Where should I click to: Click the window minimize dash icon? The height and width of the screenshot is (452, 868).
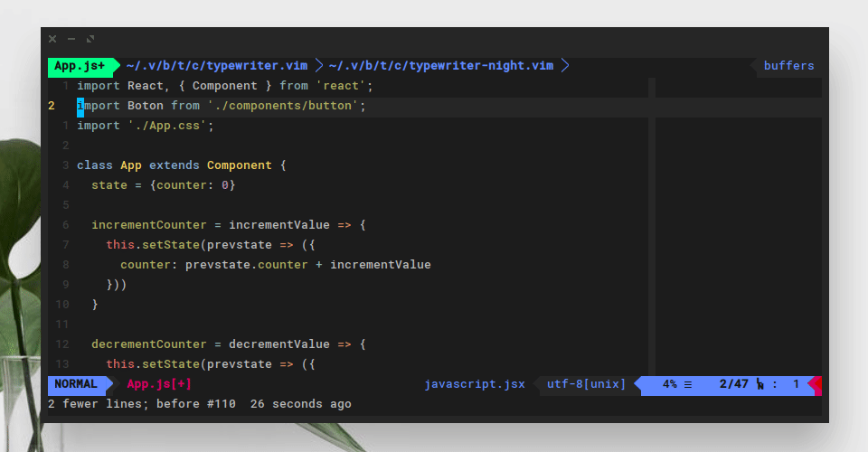[71, 39]
